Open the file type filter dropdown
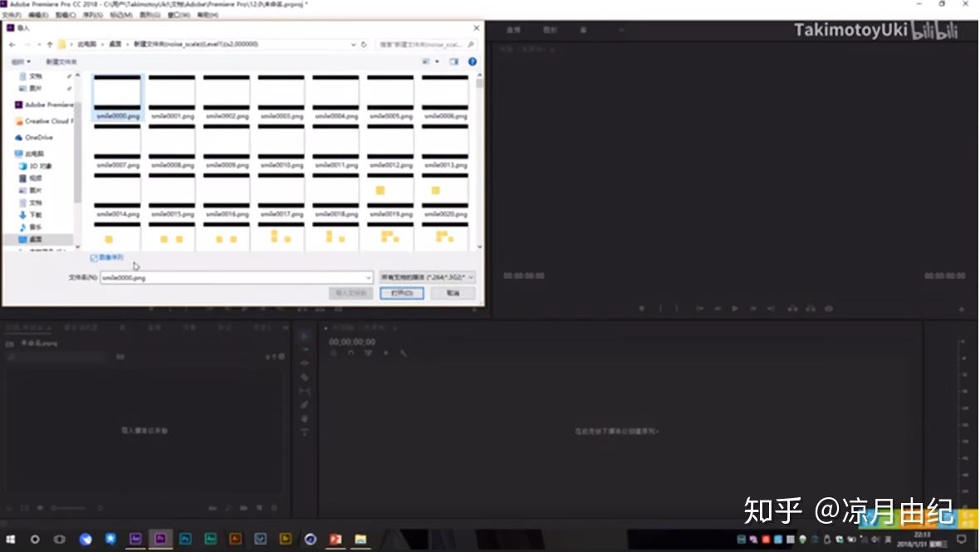Screen dimensions: 980x552 tap(427, 277)
